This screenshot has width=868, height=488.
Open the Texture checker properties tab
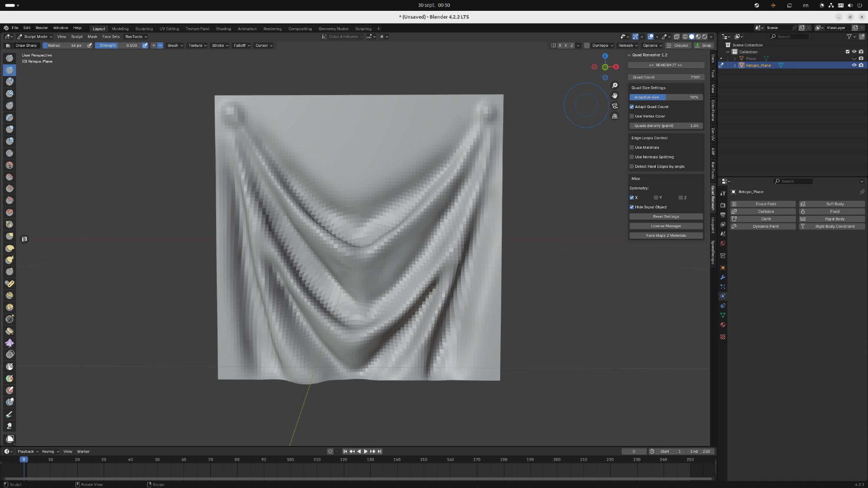tap(723, 337)
